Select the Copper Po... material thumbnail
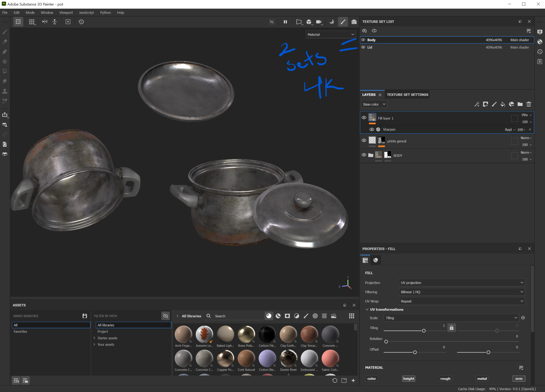Image resolution: width=545 pixels, height=392 pixels. tap(225, 358)
